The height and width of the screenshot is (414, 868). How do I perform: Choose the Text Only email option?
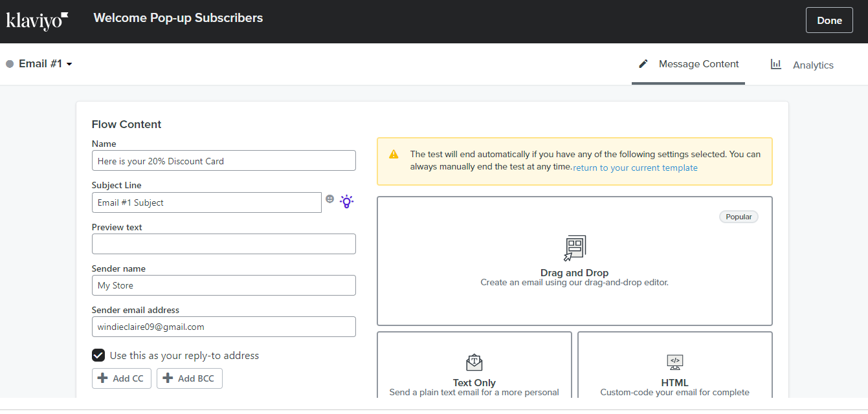click(x=474, y=365)
